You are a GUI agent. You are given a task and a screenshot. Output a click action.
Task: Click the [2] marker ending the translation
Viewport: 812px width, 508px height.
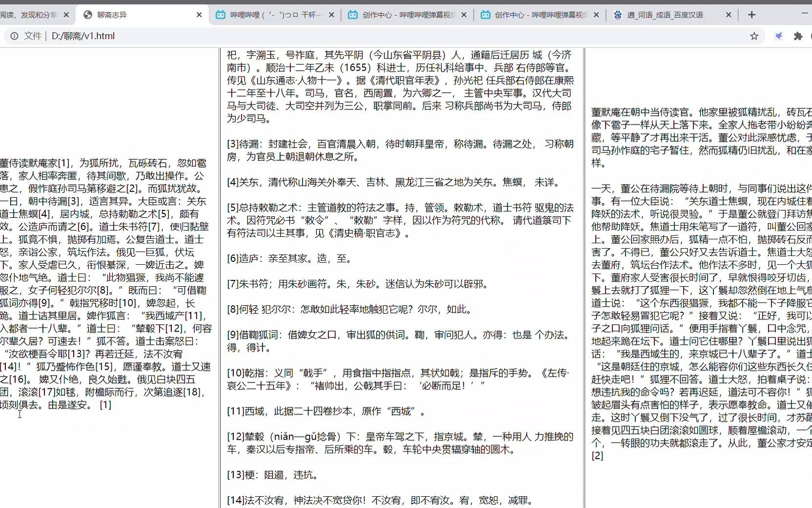[x=597, y=456]
